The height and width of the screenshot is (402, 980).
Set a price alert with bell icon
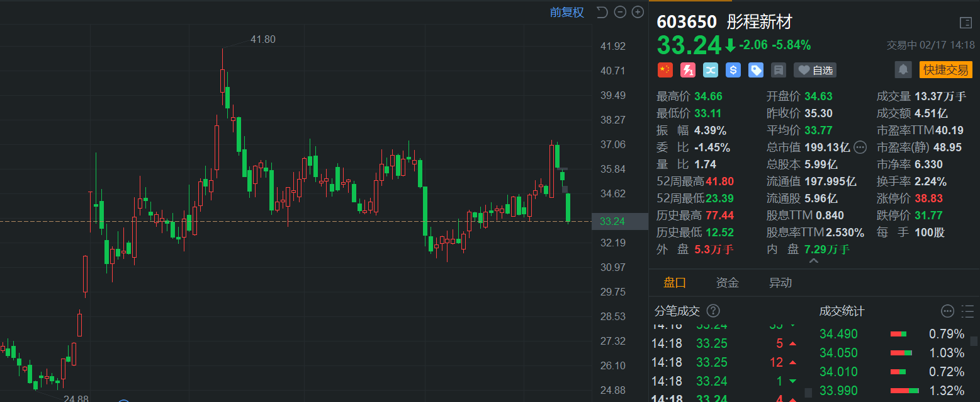tap(903, 69)
